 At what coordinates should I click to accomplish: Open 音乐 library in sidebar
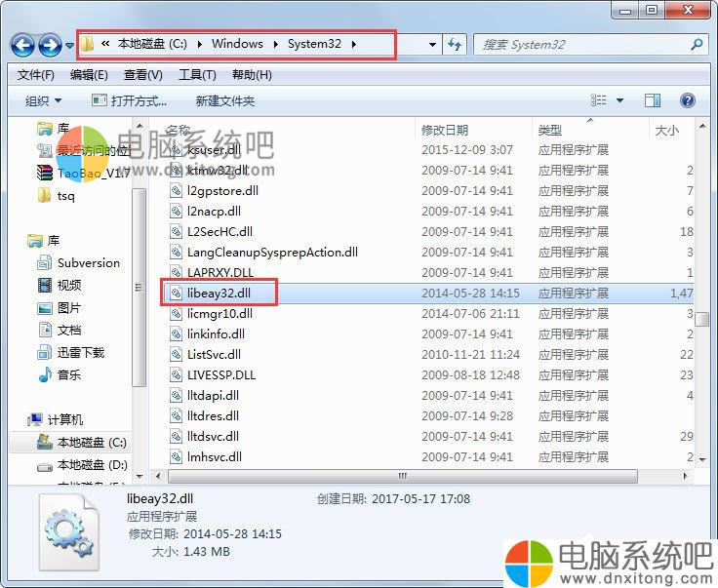[60, 374]
